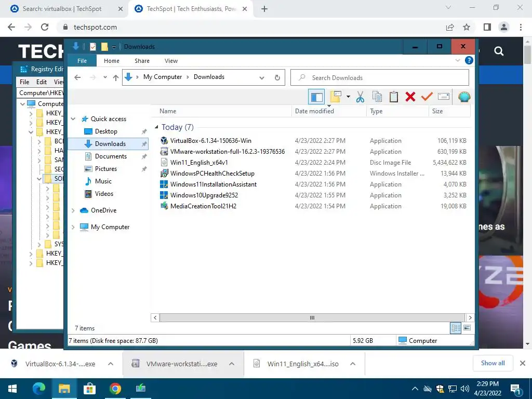
Task: Open the View ribbon tab
Action: click(171, 61)
